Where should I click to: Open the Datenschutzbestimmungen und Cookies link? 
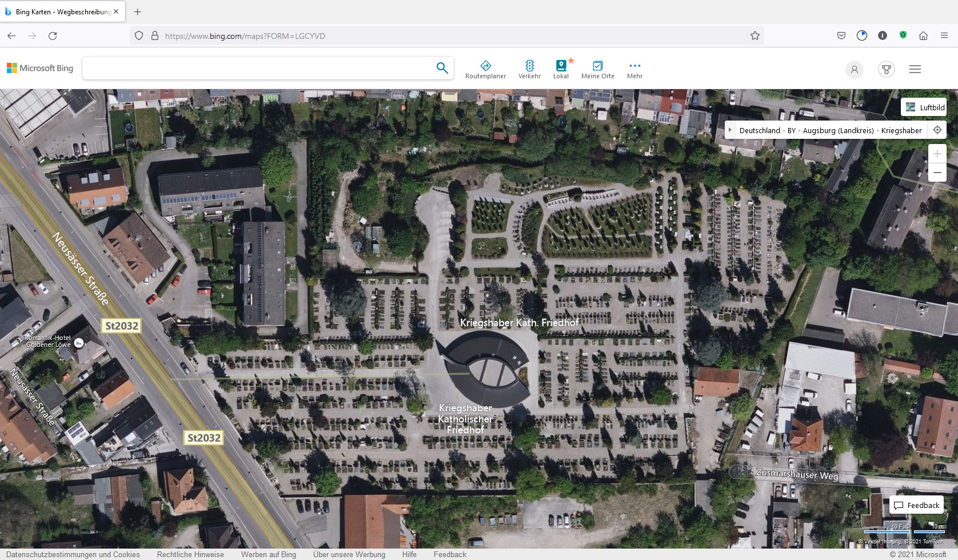(x=73, y=554)
